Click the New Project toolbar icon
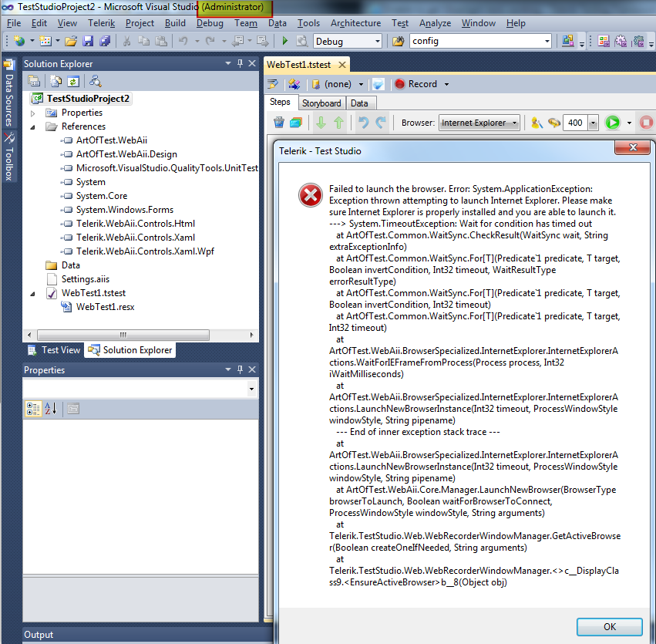Screen dimensions: 656x644 click(x=19, y=41)
